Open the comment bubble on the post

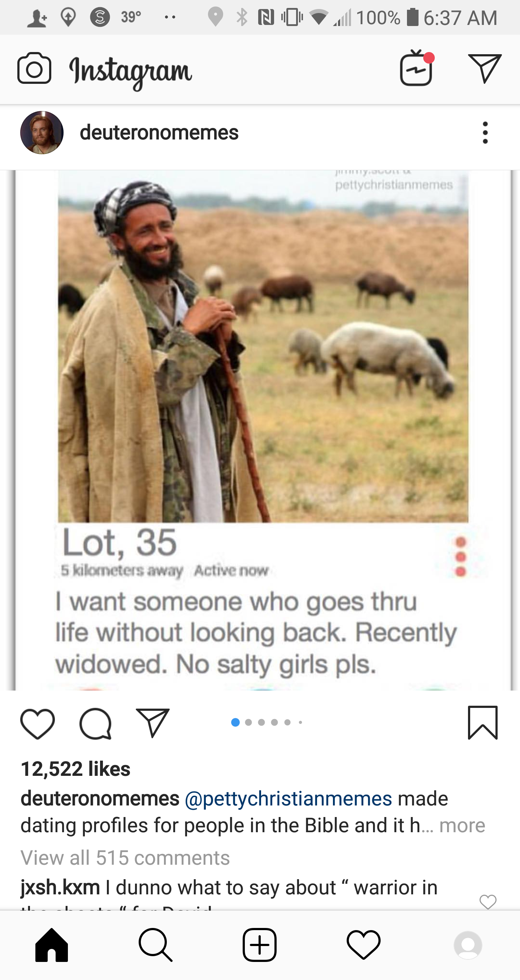(95, 723)
